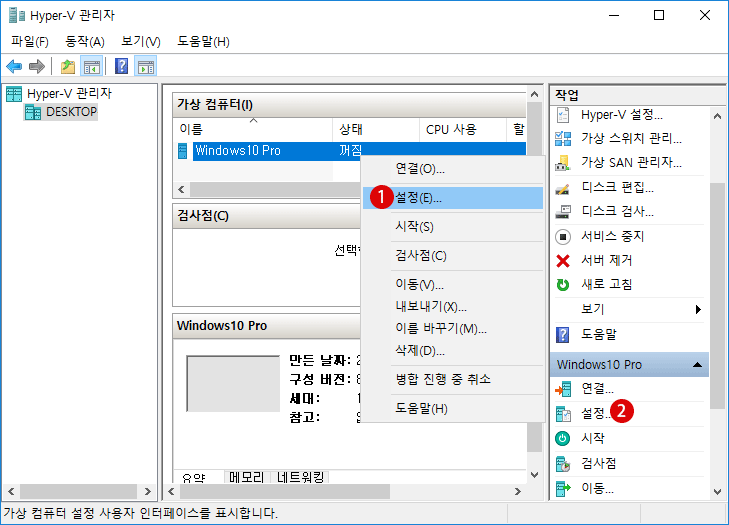
Task: Sort by the 이름 column header
Action: point(253,129)
